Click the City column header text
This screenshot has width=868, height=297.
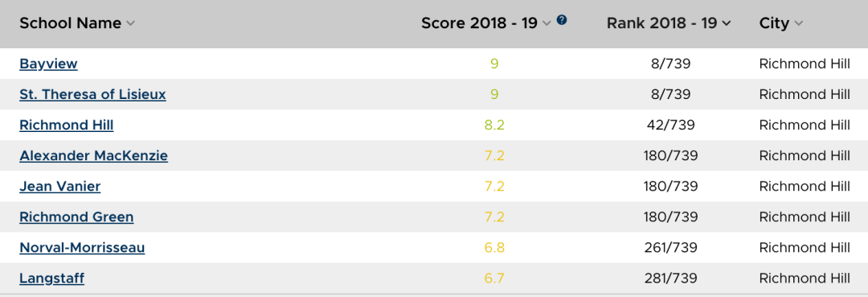(774, 23)
